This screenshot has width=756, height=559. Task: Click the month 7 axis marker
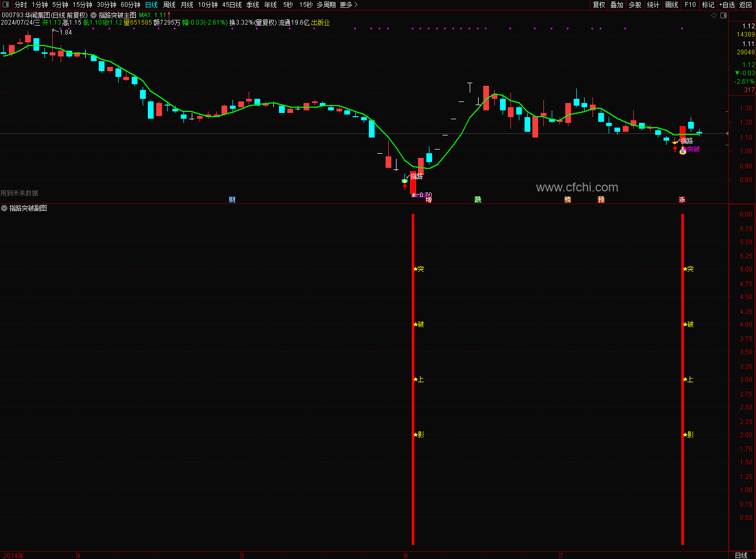[561, 555]
